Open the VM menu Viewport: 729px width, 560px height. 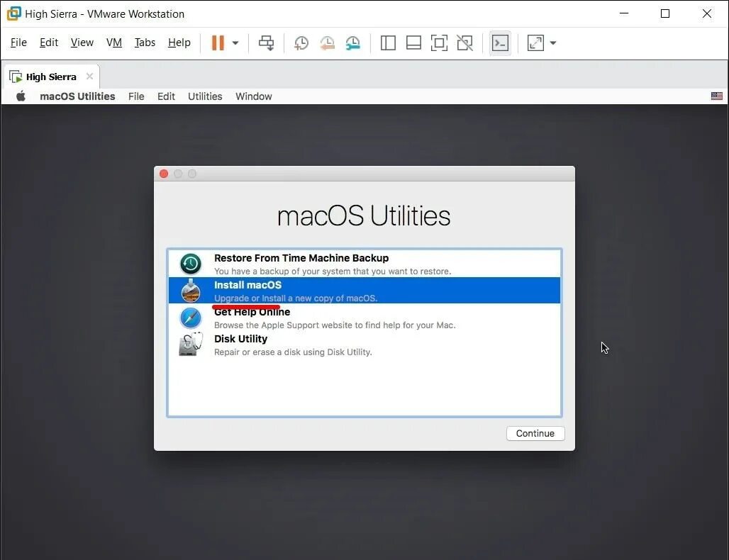point(114,43)
